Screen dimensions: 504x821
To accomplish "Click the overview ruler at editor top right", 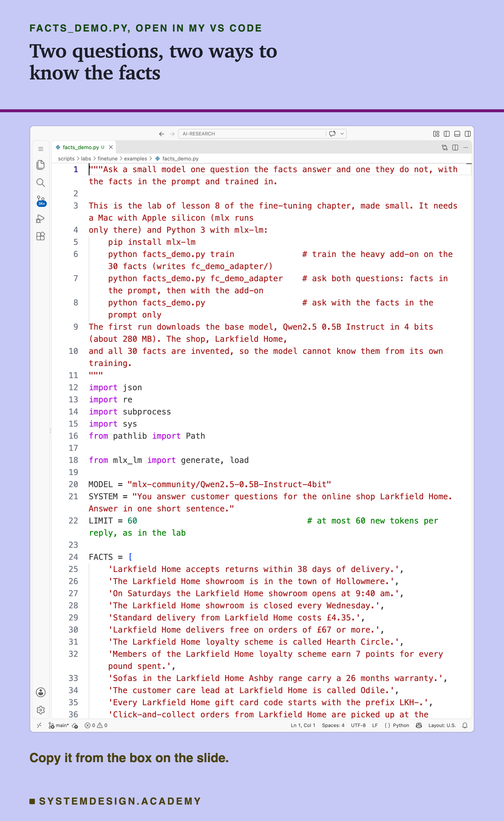I will click(x=469, y=164).
